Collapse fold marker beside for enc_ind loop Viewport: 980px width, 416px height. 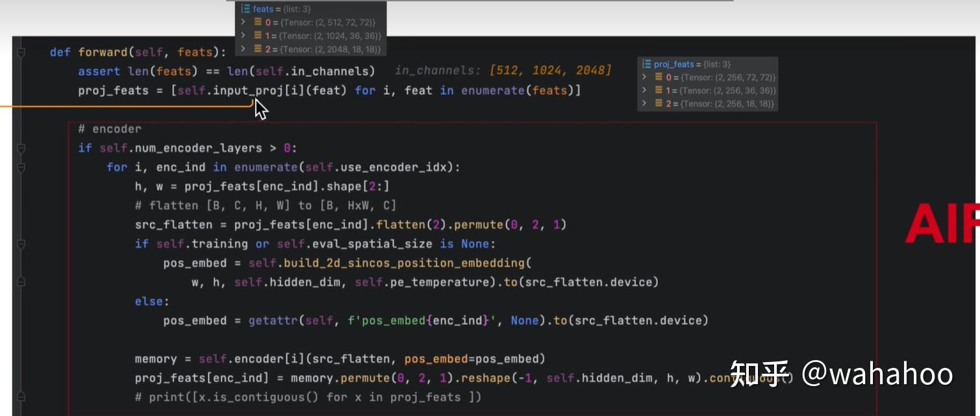point(21,168)
